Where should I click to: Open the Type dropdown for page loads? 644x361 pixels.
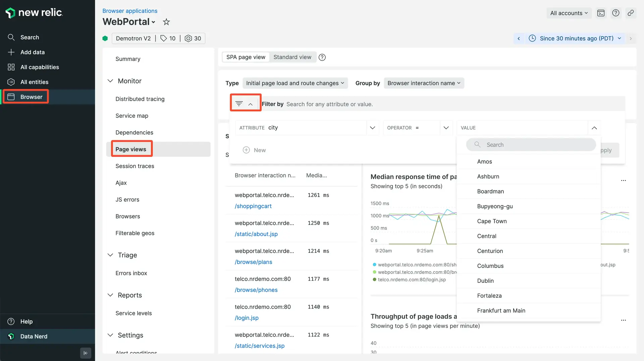click(x=295, y=83)
